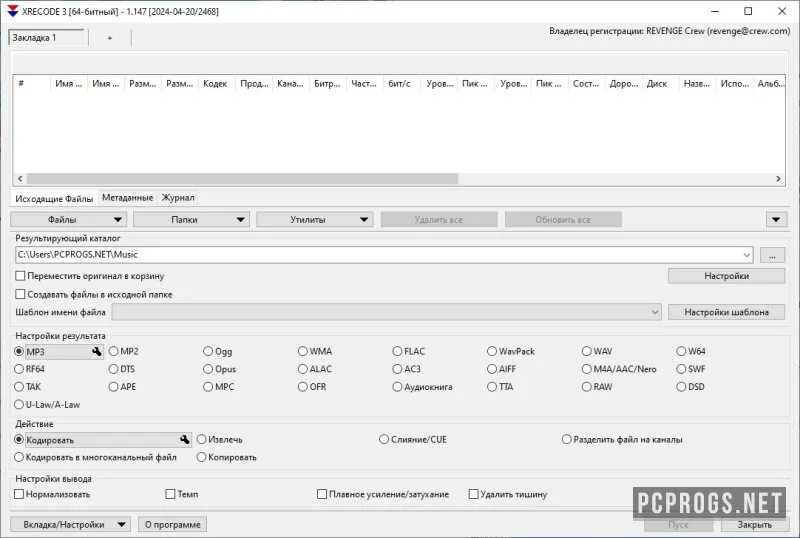Open the Вкладка/Настройки dropdown

click(x=70, y=524)
